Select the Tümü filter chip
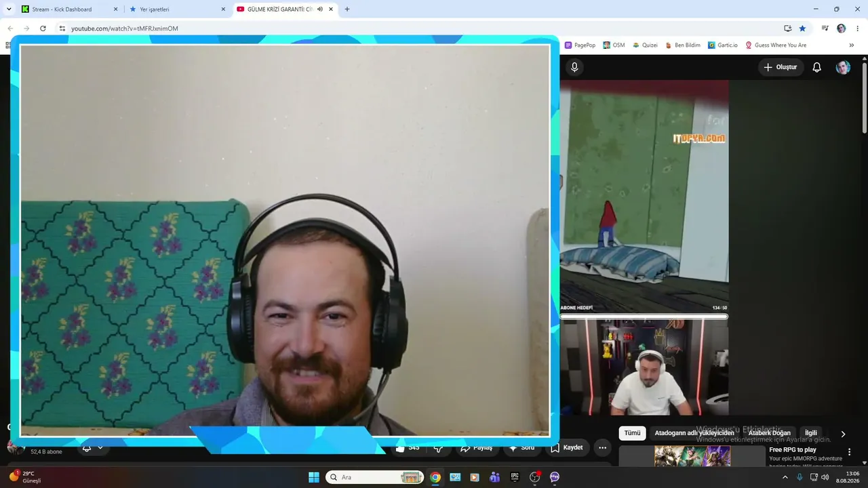Screen dimensions: 868x488 point(632,433)
